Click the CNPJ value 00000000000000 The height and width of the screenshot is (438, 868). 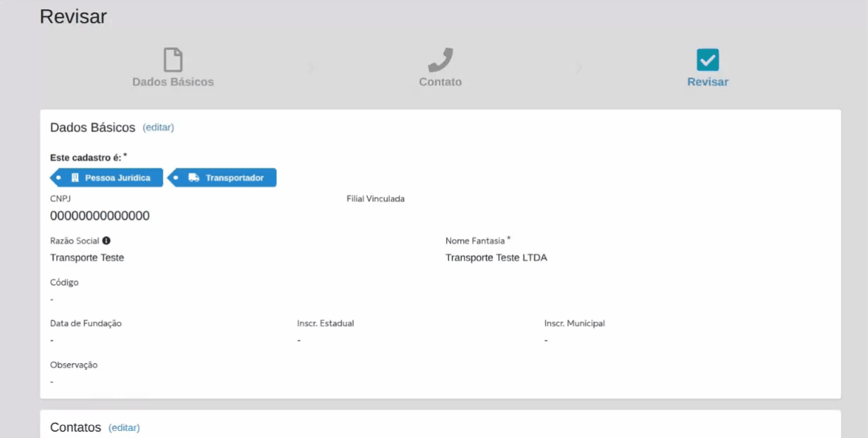click(x=100, y=216)
